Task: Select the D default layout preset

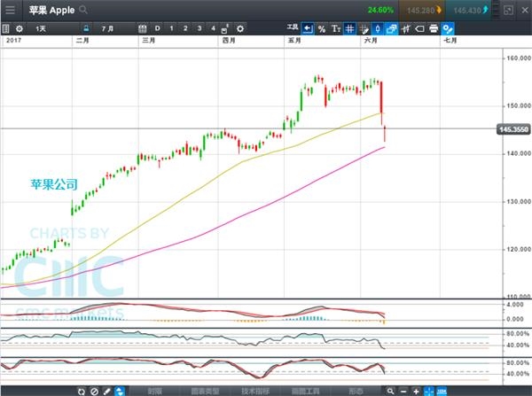Action: 158,28
